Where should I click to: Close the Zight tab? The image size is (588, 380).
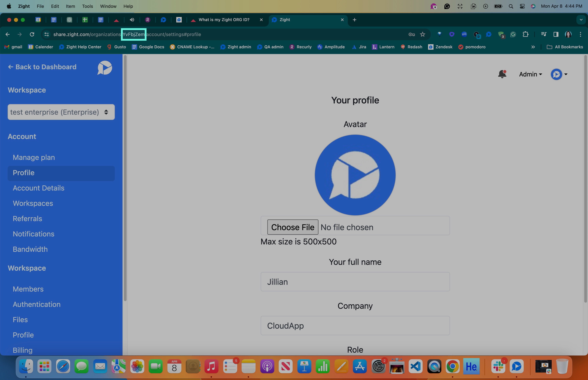(x=342, y=20)
